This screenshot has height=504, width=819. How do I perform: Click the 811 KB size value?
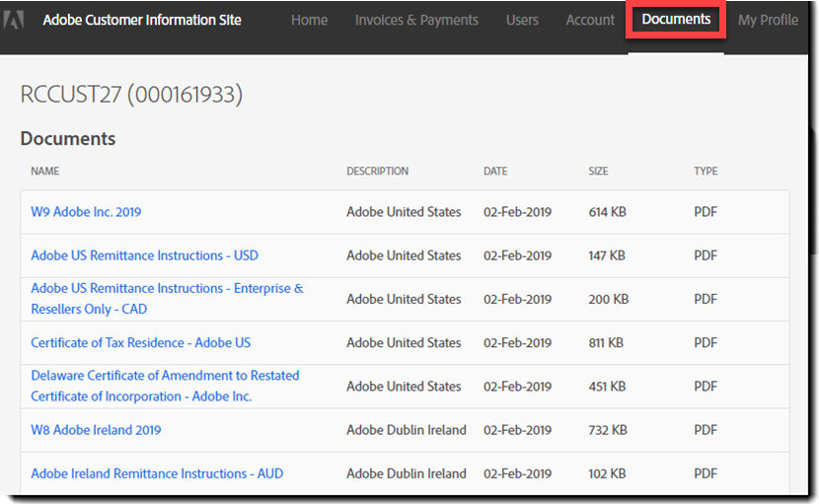pyautogui.click(x=606, y=342)
